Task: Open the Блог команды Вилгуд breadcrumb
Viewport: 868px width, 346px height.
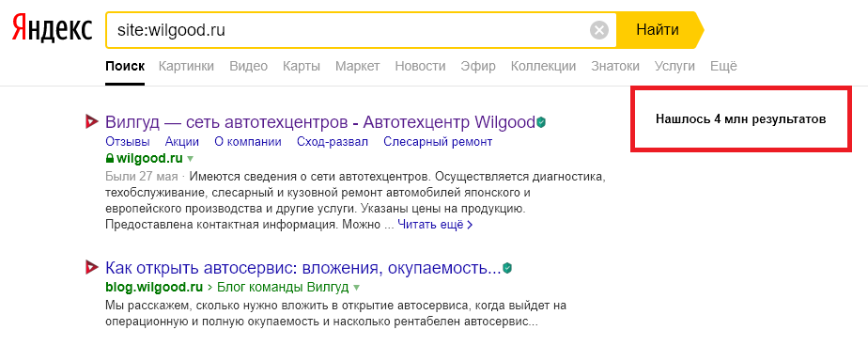Action: pyautogui.click(x=283, y=287)
